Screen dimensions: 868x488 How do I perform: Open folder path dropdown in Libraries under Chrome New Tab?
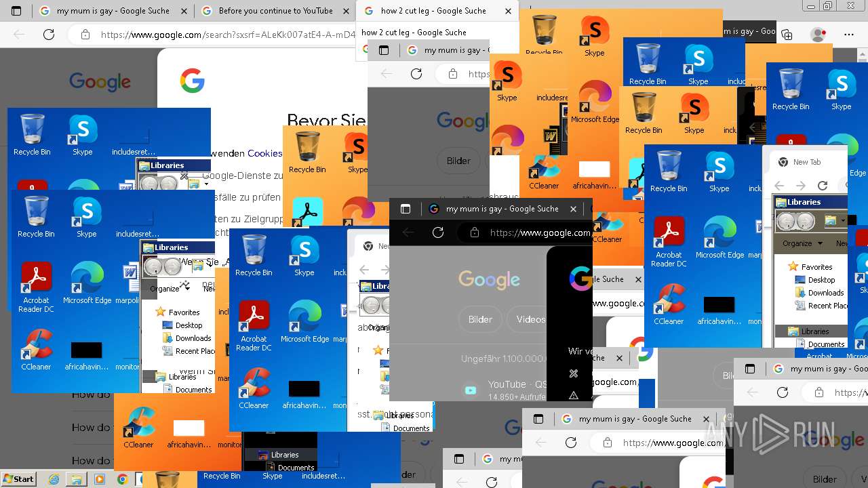844,221
